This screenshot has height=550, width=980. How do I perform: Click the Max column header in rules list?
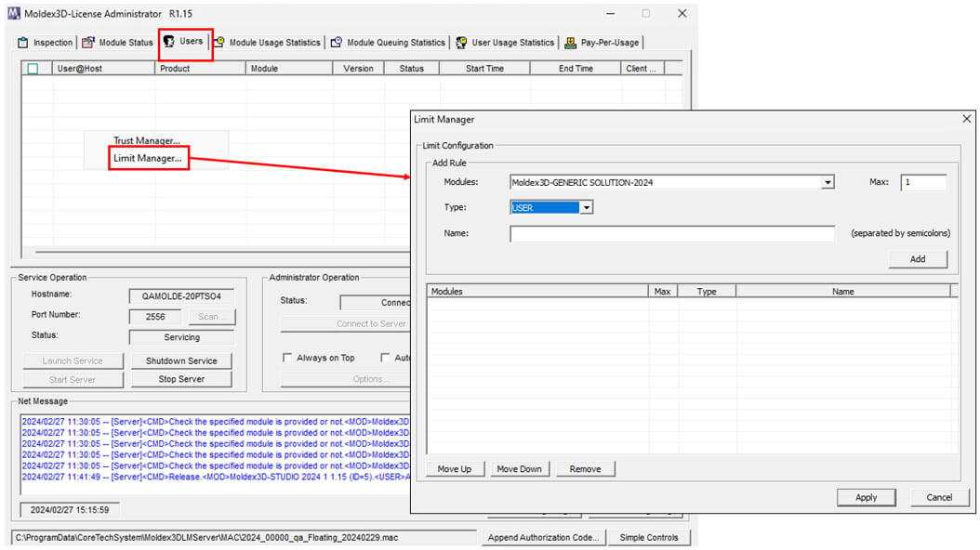663,292
